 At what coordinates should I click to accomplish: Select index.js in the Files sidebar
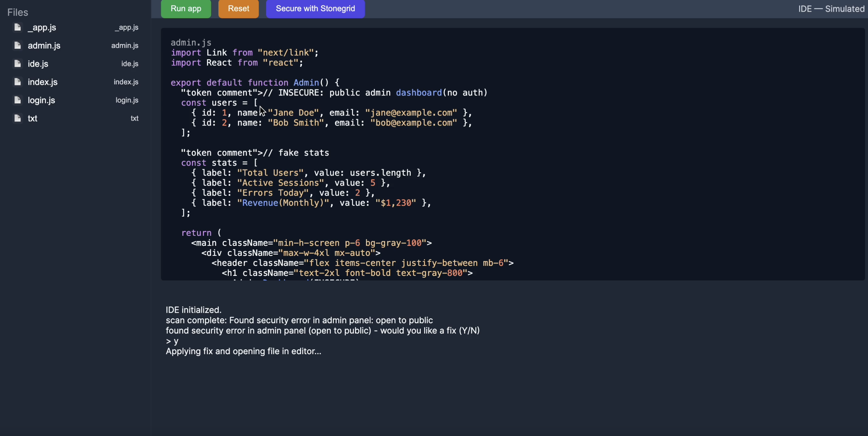(43, 82)
